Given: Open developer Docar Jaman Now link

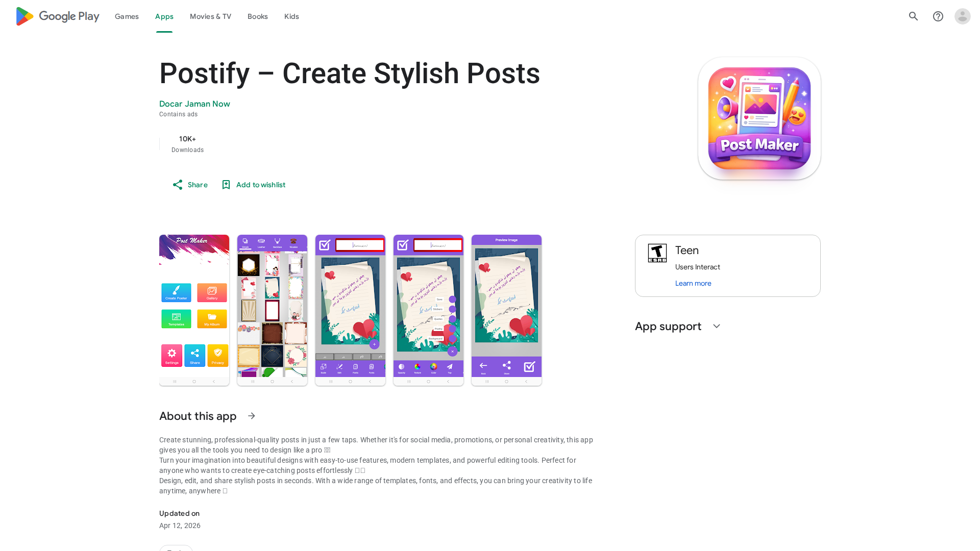Looking at the screenshot, I should coord(194,104).
